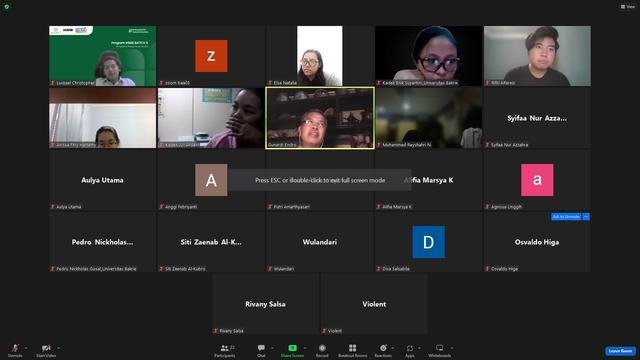
Task: Start video from the toolbar
Action: [46, 350]
